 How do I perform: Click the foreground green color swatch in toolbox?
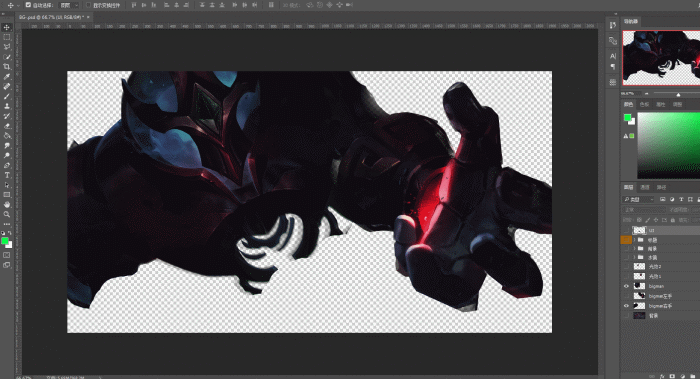tap(4, 241)
